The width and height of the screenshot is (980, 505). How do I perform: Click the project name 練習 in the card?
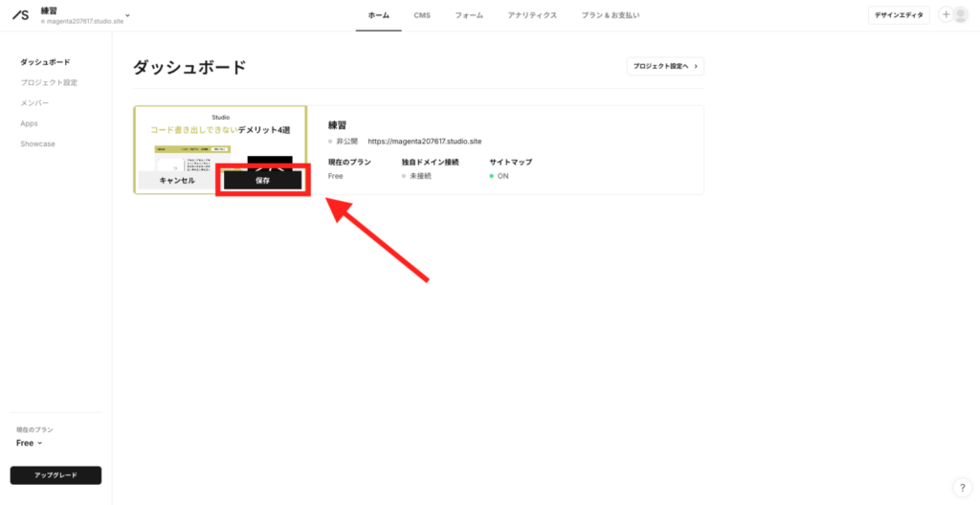pos(337,125)
